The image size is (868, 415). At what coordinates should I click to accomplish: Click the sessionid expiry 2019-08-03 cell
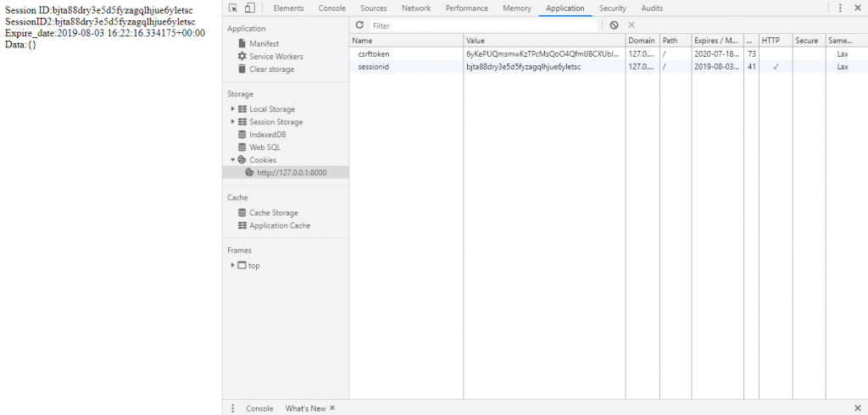pos(717,66)
